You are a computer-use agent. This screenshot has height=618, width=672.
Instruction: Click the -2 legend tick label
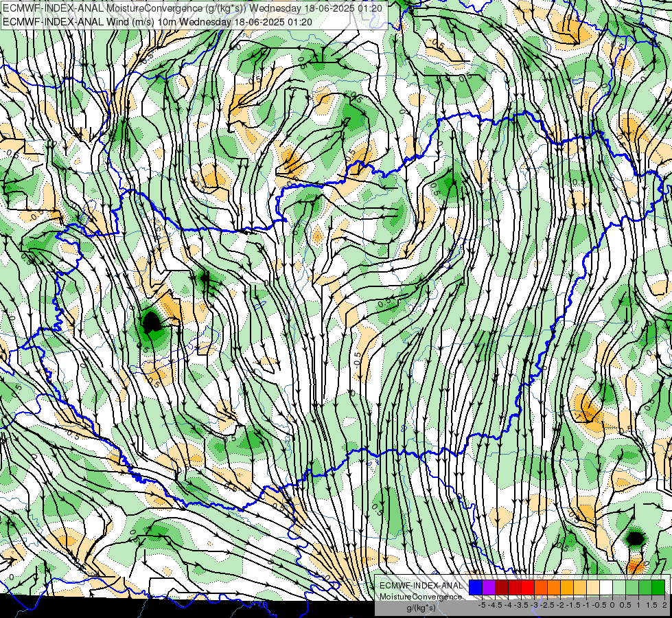[x=561, y=605]
